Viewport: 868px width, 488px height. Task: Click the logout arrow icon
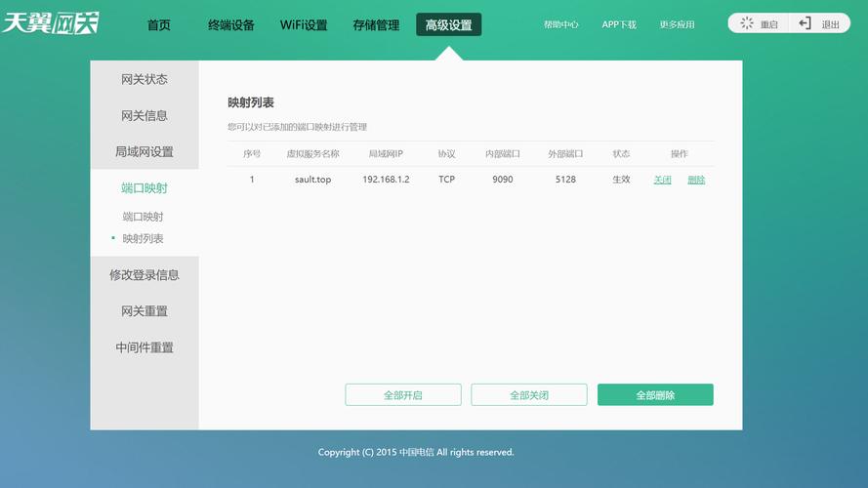[x=805, y=23]
